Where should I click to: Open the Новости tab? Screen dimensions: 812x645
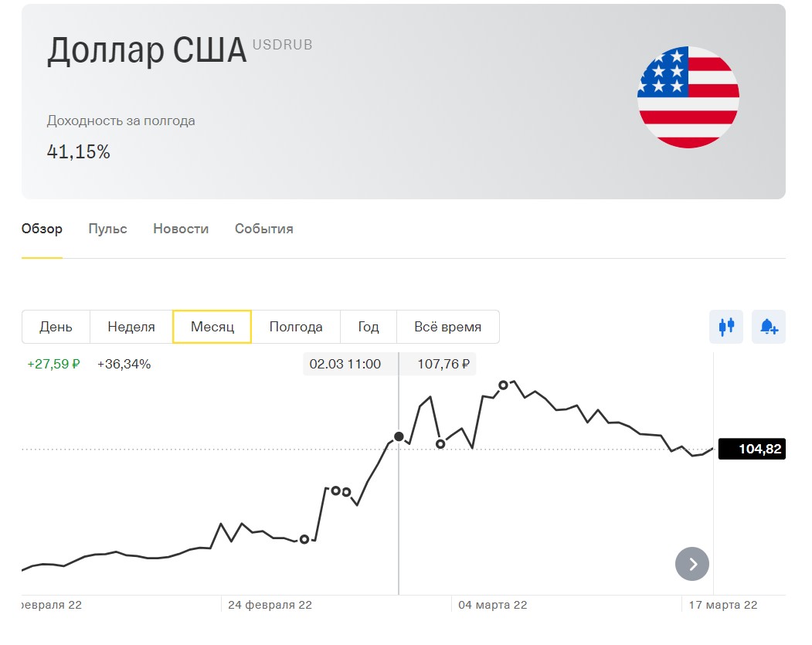point(181,229)
